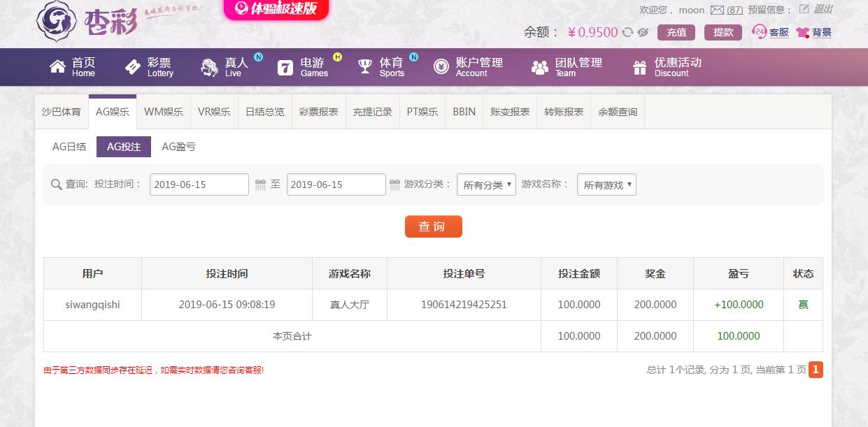This screenshot has width=868, height=427.
Task: Open 团队管理 Team menu
Action: pos(578,67)
